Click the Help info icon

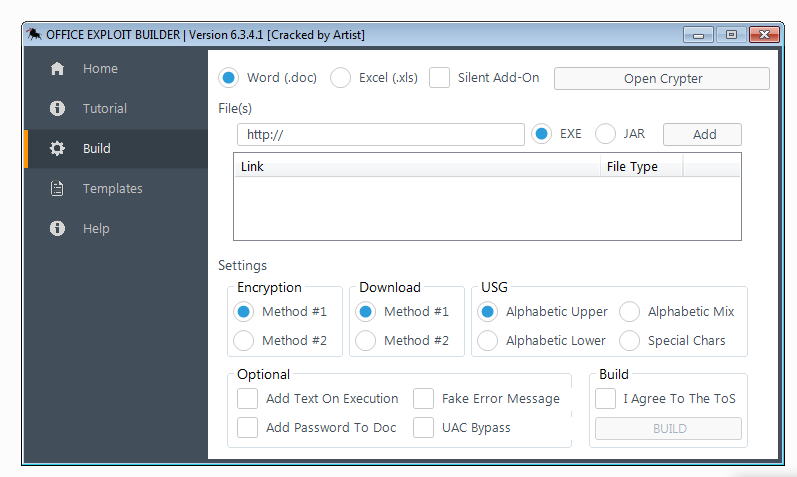click(57, 229)
